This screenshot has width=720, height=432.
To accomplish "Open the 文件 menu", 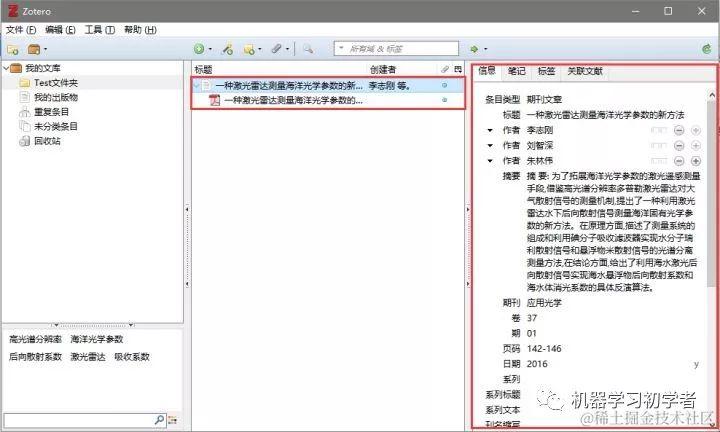I will click(x=21, y=30).
